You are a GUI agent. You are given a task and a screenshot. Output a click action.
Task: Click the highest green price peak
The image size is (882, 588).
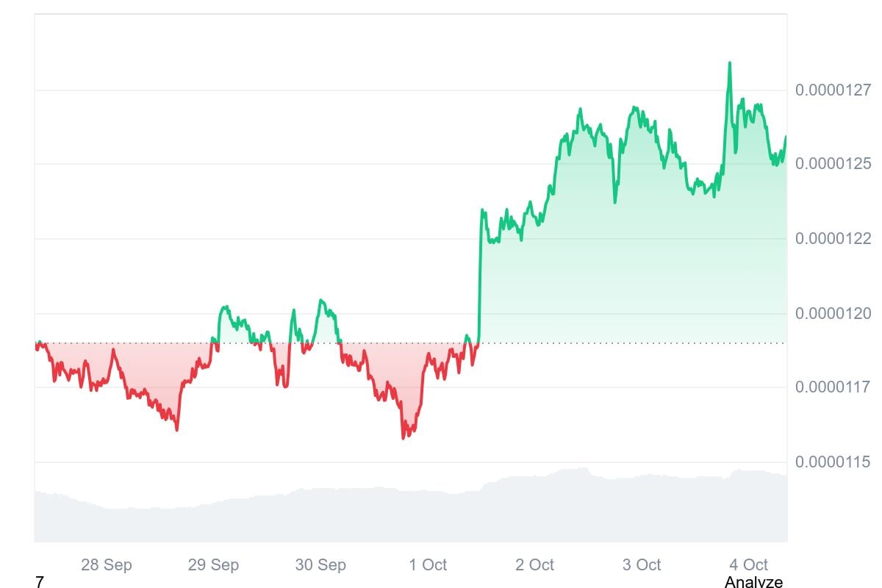[729, 63]
